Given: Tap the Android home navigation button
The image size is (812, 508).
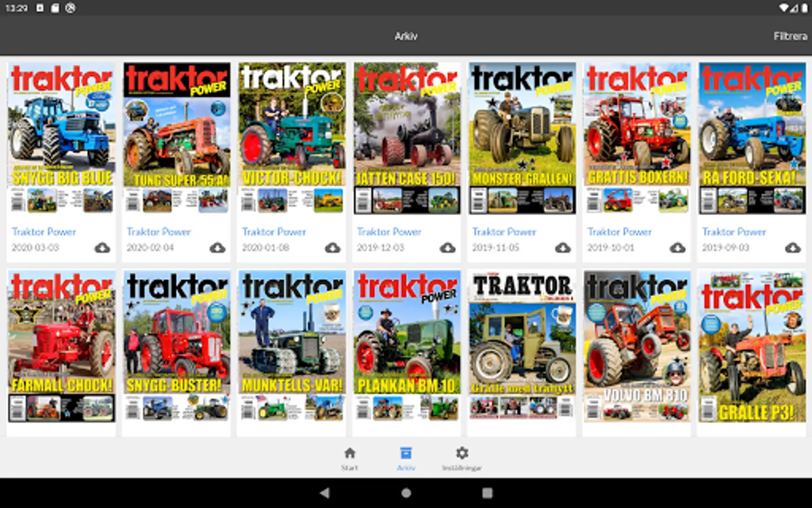Looking at the screenshot, I should click(406, 493).
